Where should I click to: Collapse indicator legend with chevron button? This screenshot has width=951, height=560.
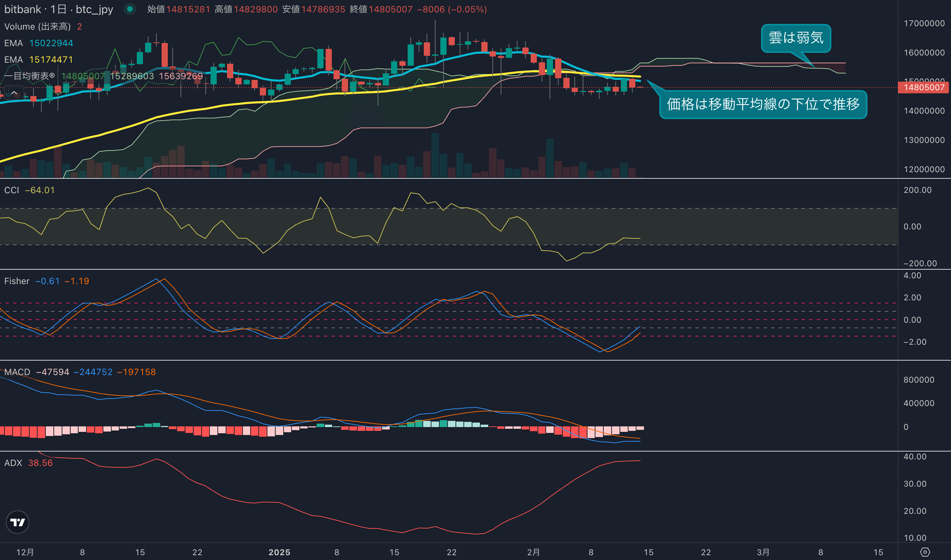(14, 93)
